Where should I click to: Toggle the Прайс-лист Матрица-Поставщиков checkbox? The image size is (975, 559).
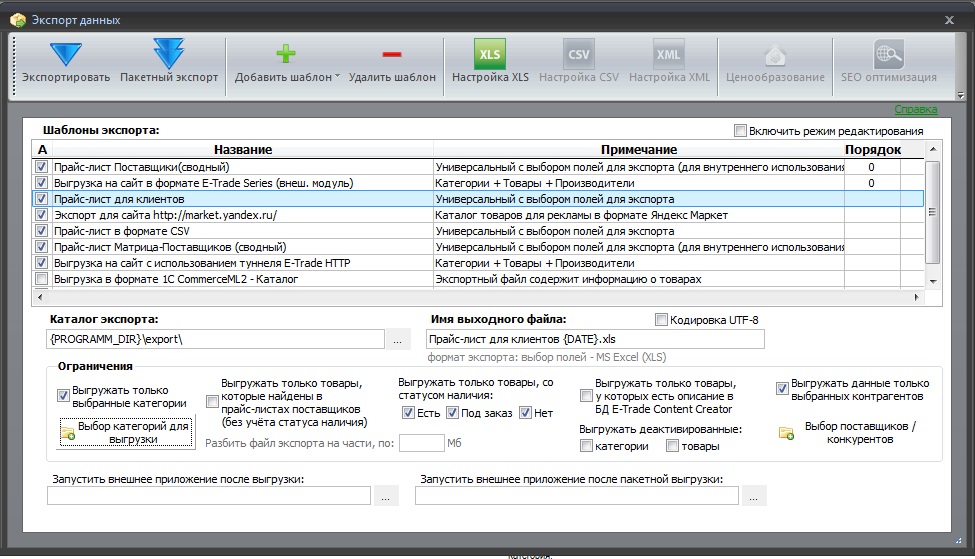pos(41,247)
